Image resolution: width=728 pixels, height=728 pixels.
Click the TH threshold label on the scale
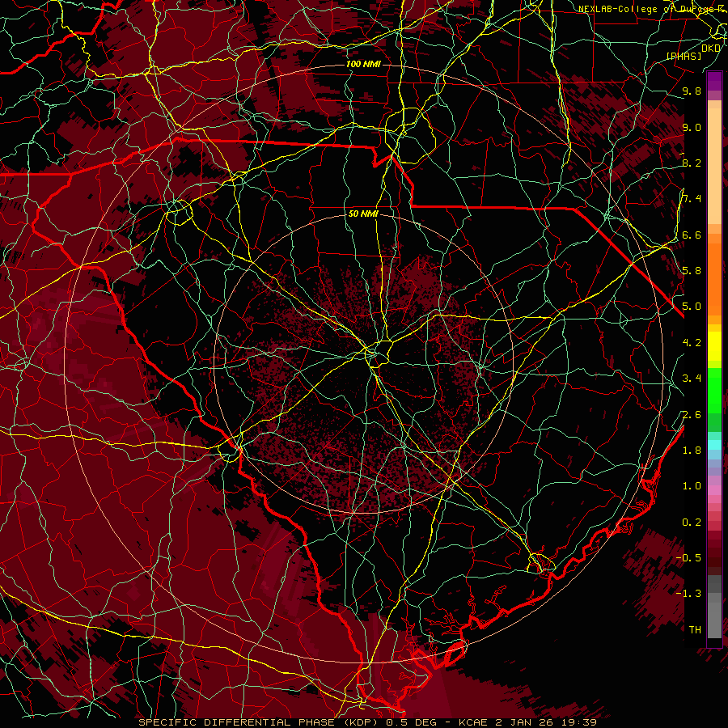[x=695, y=630]
